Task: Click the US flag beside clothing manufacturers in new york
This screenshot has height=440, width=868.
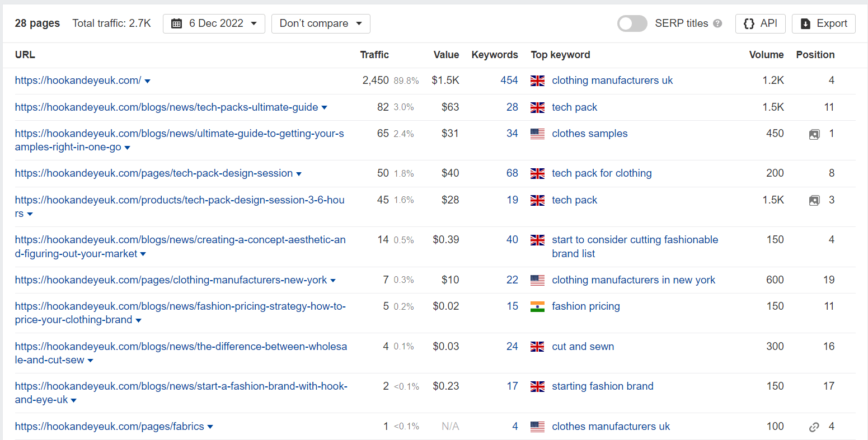Action: point(537,280)
